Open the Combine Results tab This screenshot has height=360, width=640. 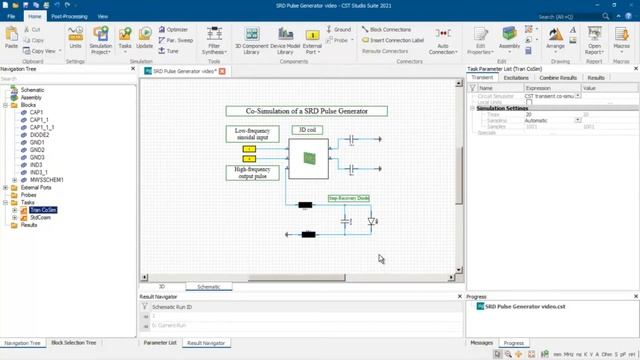(x=558, y=78)
